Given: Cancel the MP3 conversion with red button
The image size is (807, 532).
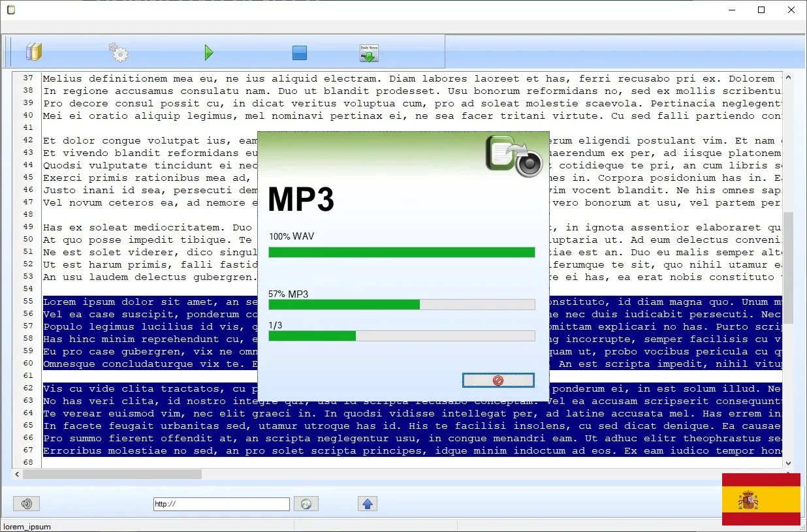Looking at the screenshot, I should coord(498,380).
